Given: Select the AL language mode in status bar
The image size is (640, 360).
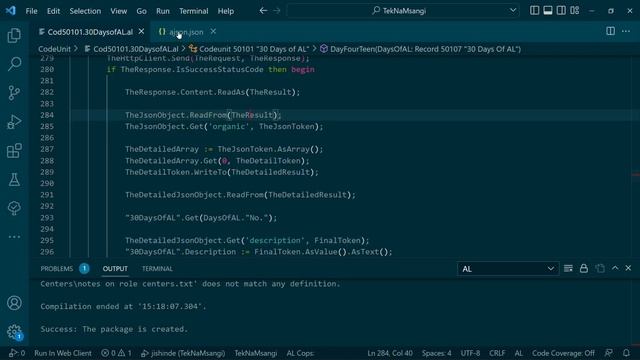Looking at the screenshot, I should [x=518, y=353].
